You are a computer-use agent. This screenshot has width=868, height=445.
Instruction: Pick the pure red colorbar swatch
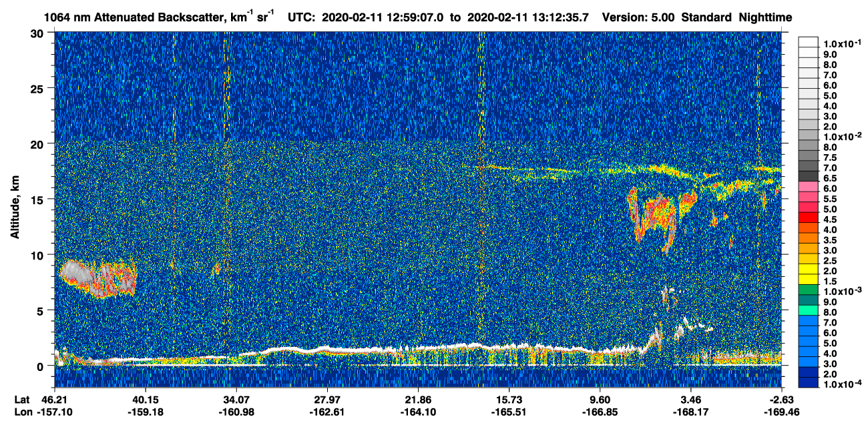point(809,217)
